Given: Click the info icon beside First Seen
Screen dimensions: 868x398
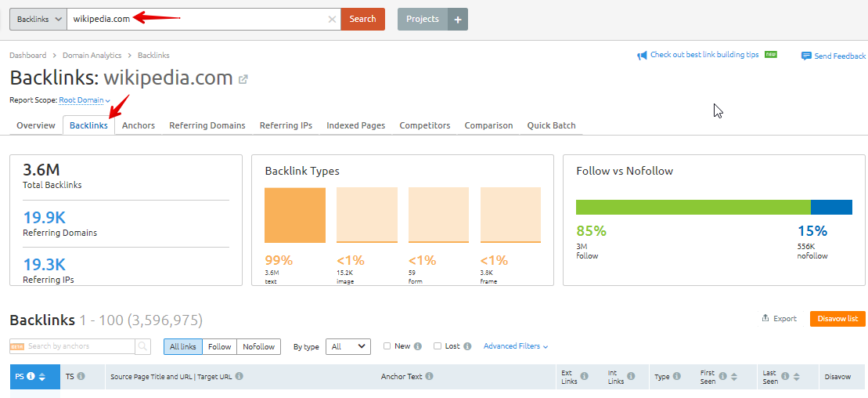Looking at the screenshot, I should (722, 377).
